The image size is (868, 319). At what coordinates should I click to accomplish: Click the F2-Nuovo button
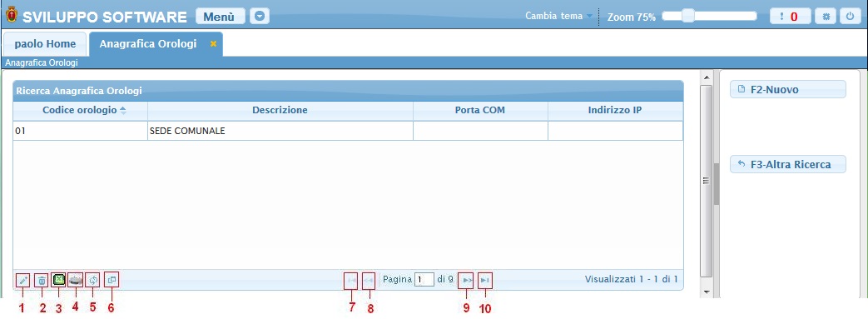(788, 89)
